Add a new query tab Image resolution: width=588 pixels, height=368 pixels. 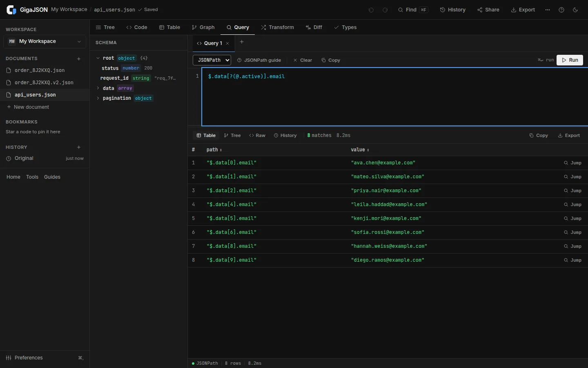(x=242, y=42)
